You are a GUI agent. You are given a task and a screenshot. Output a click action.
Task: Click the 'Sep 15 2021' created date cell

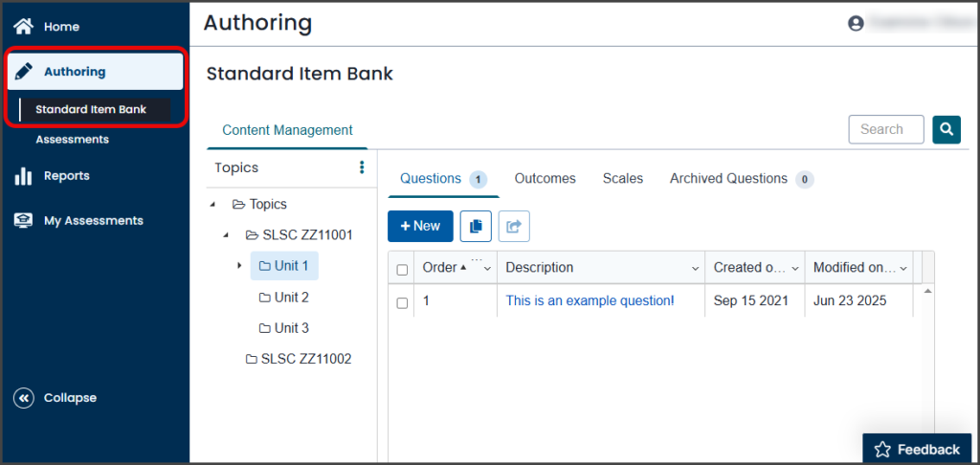click(750, 300)
